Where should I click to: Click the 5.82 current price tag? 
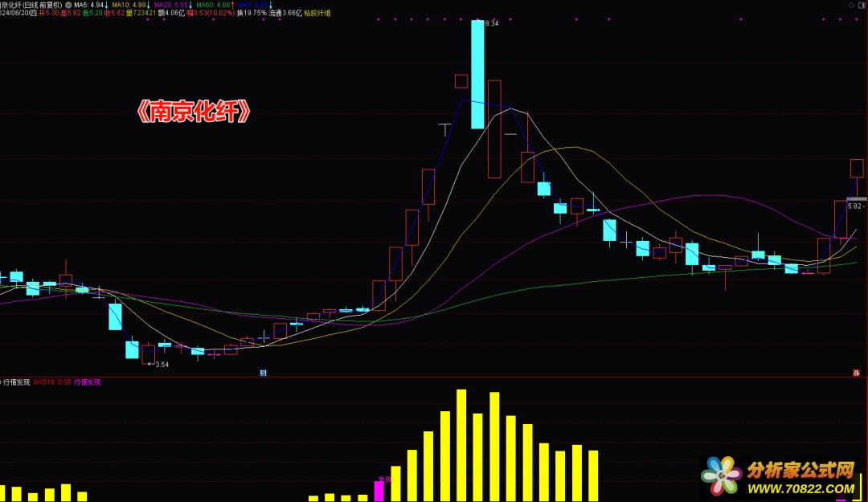[x=854, y=206]
